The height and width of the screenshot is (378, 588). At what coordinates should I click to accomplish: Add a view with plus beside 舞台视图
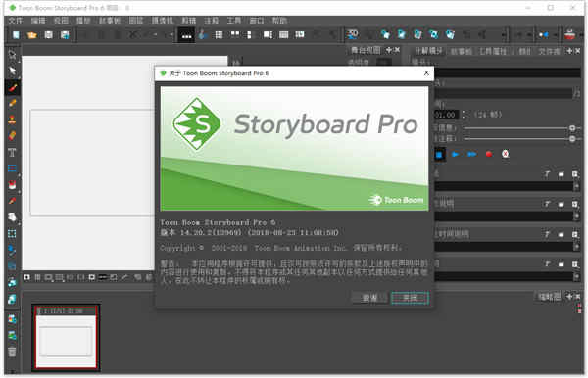pyautogui.click(x=388, y=50)
